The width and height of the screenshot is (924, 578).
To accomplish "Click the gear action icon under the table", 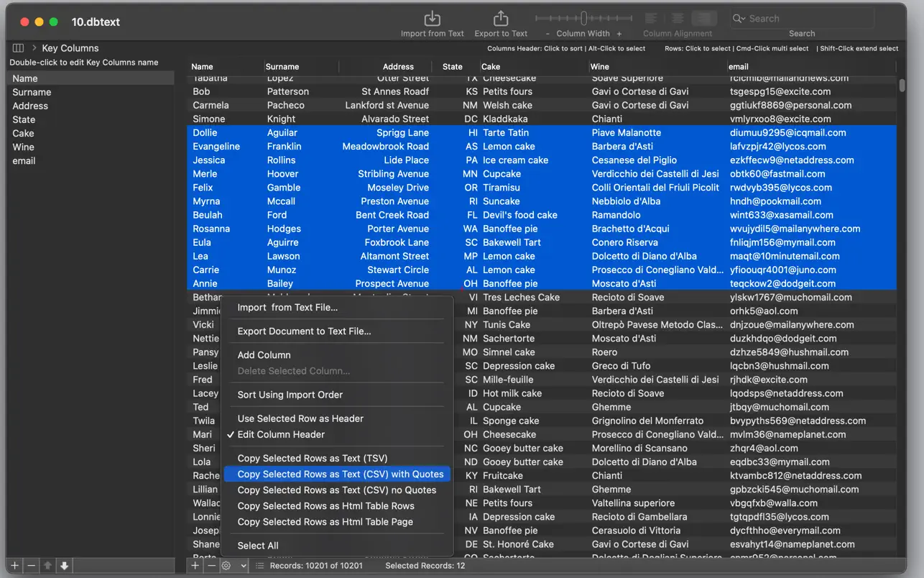I will 226,566.
